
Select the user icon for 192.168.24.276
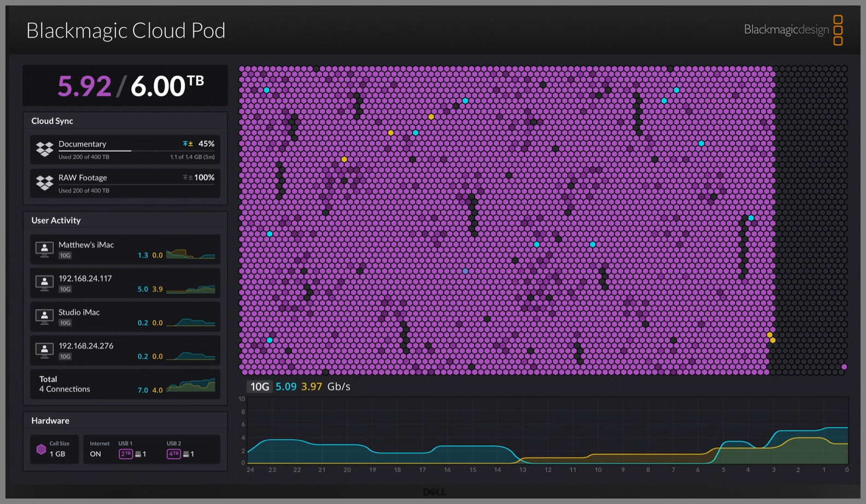[44, 350]
